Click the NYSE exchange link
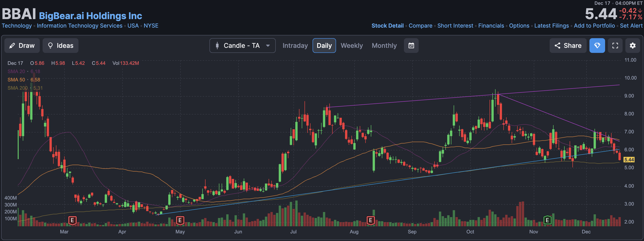The height and width of the screenshot is (241, 644). [x=151, y=26]
